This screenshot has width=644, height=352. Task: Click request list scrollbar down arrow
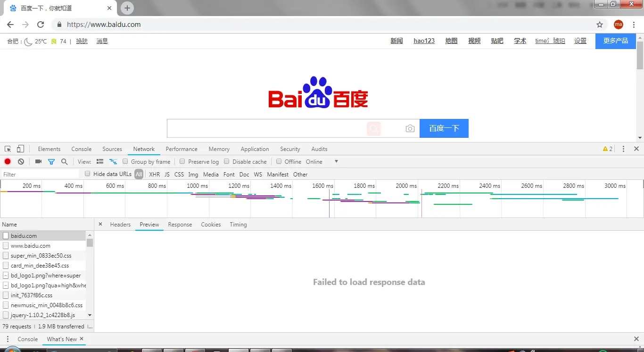[x=90, y=315]
